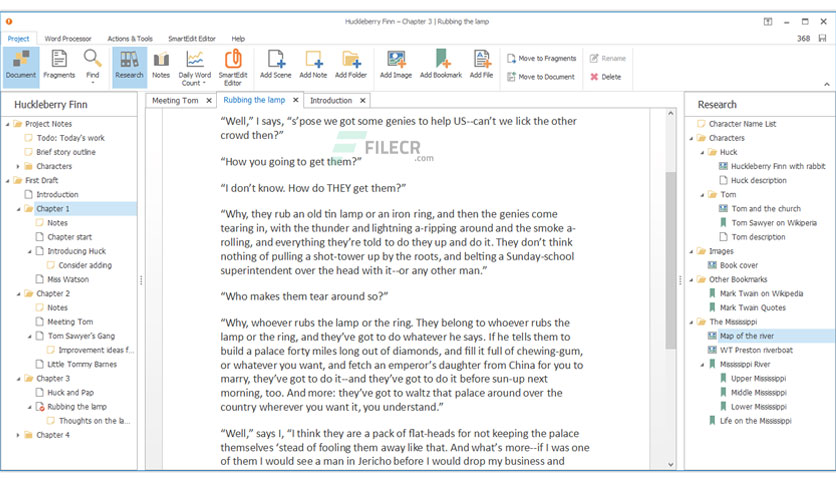Collapse the Introducing Huck scene
This screenshot has height=484, width=836.
point(29,251)
